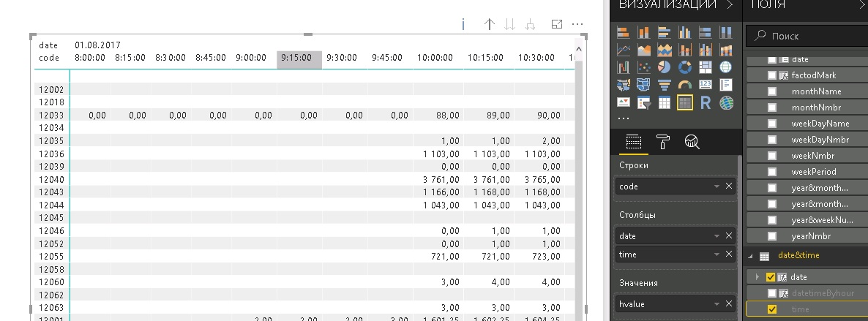Screen dimensions: 868x321
Task: Open the Analytics magnifier tab
Action: coord(692,143)
